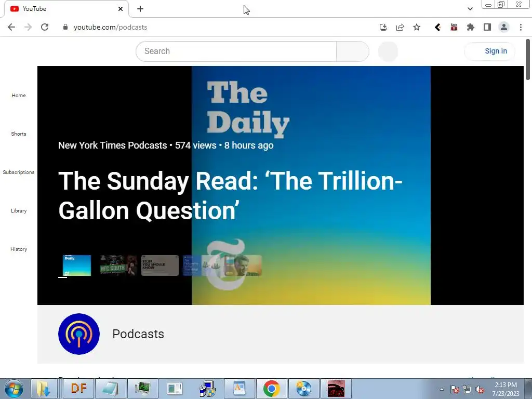Select The Daily carousel thumbnail
The width and height of the screenshot is (532, 399).
tap(77, 265)
